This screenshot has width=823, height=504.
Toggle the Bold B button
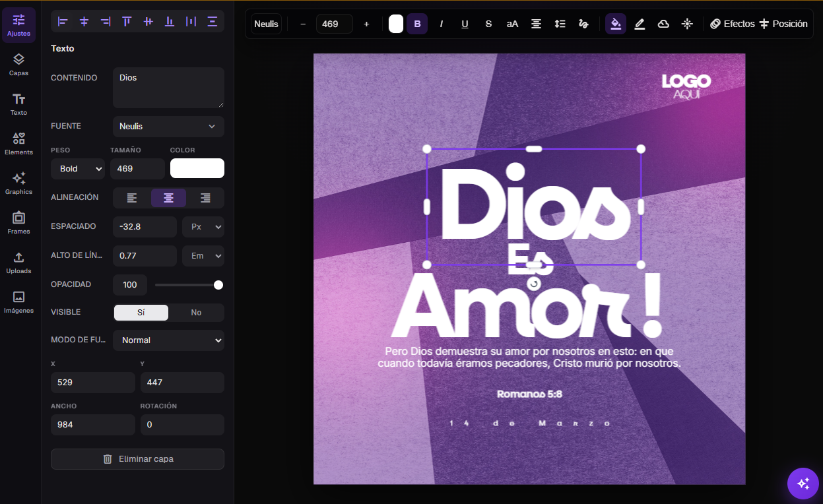(x=417, y=24)
